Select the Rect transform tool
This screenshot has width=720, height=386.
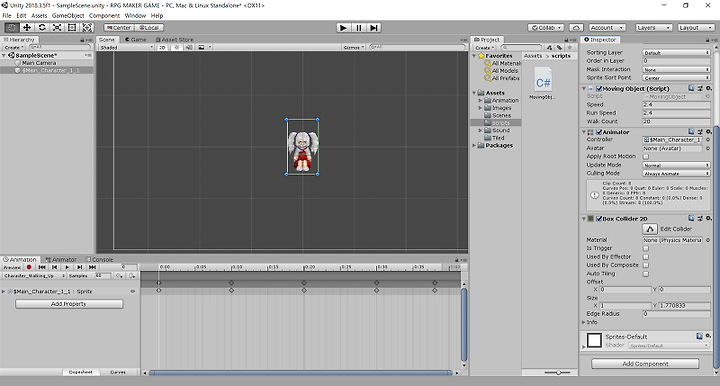pos(72,28)
